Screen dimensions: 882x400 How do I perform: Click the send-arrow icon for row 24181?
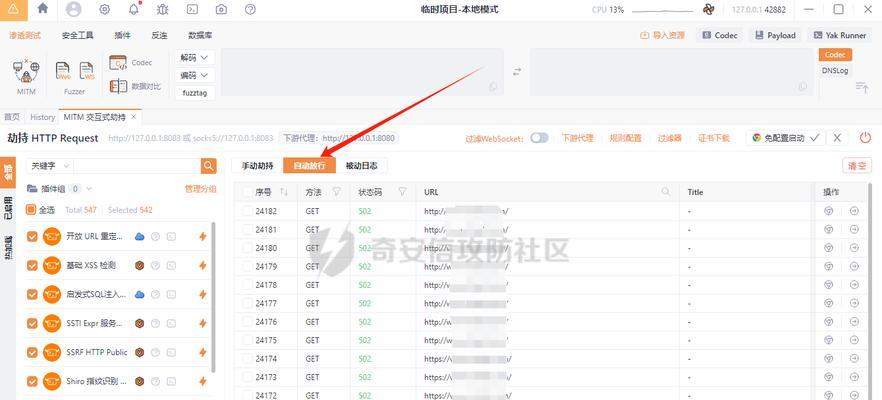point(854,230)
